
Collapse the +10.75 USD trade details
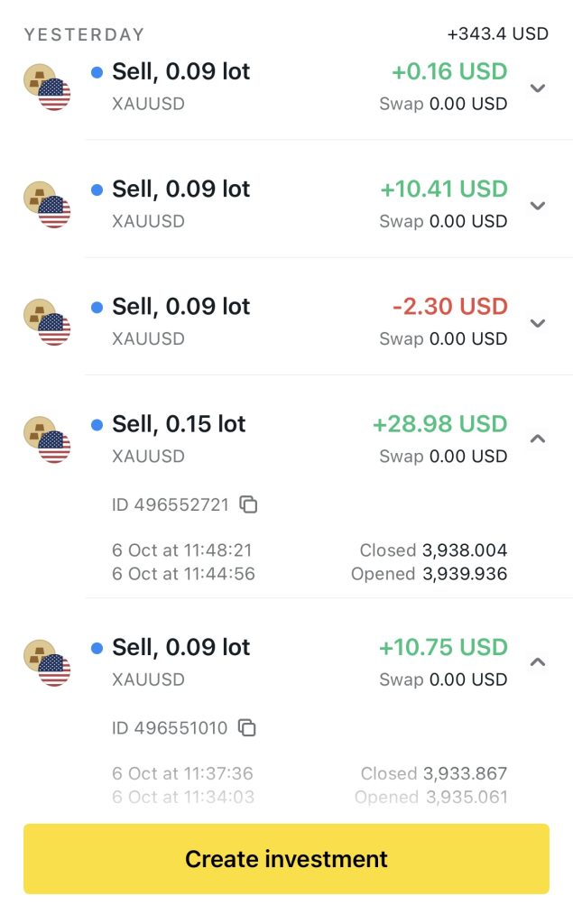pyautogui.click(x=538, y=661)
